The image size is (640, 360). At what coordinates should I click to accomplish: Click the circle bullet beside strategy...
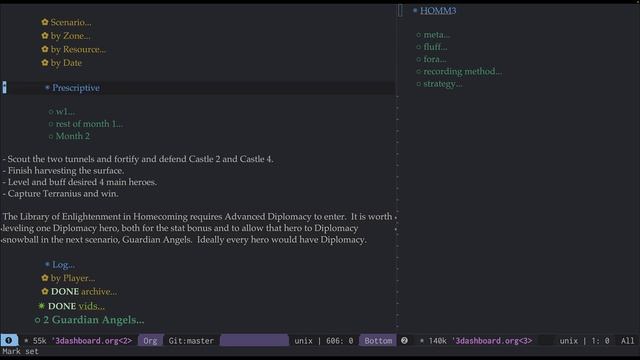coord(418,84)
